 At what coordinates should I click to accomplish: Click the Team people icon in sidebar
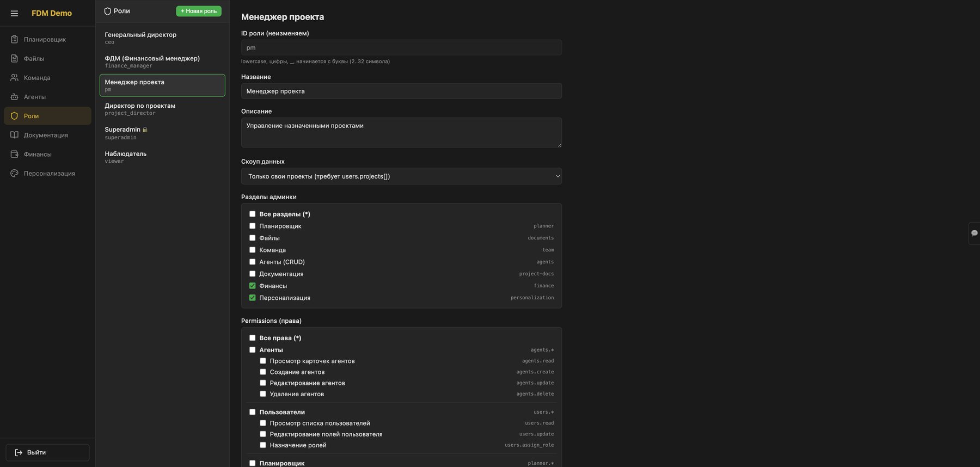coord(15,77)
